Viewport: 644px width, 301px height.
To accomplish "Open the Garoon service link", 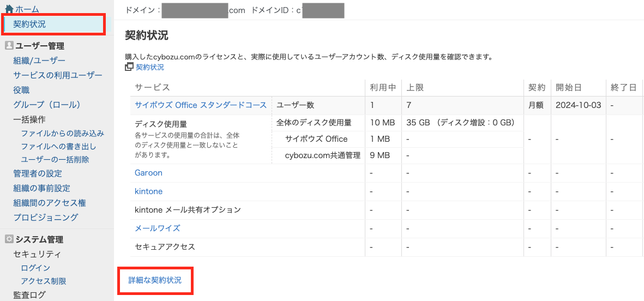I will (148, 173).
